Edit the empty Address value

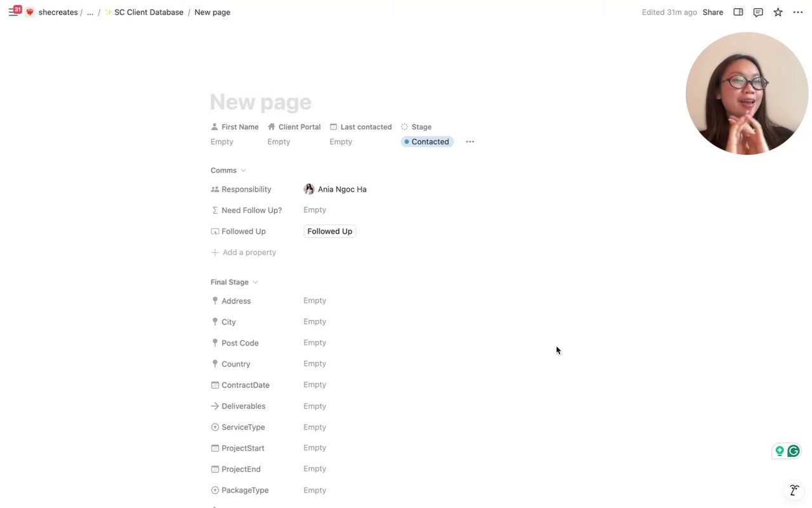coord(315,300)
